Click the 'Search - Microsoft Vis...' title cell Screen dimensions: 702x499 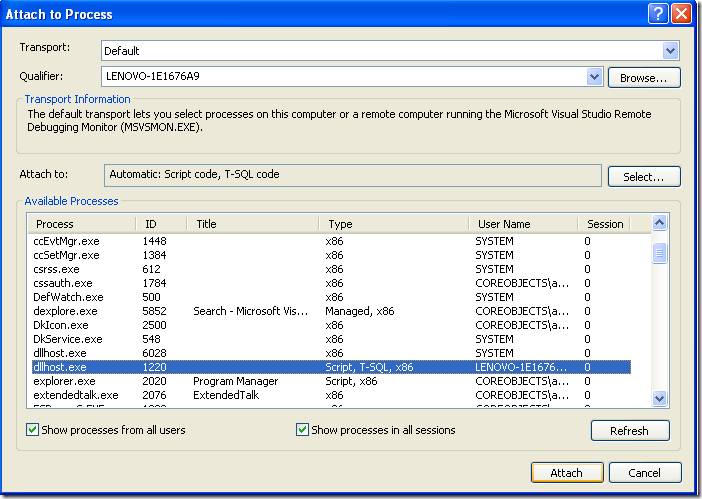251,311
